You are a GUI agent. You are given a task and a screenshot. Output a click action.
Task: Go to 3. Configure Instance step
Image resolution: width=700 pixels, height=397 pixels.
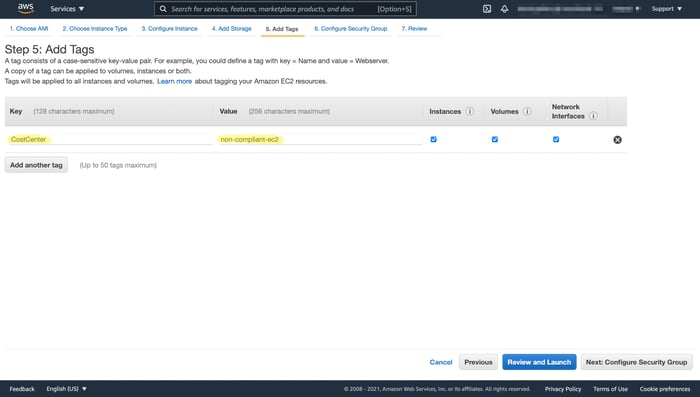[x=169, y=29]
